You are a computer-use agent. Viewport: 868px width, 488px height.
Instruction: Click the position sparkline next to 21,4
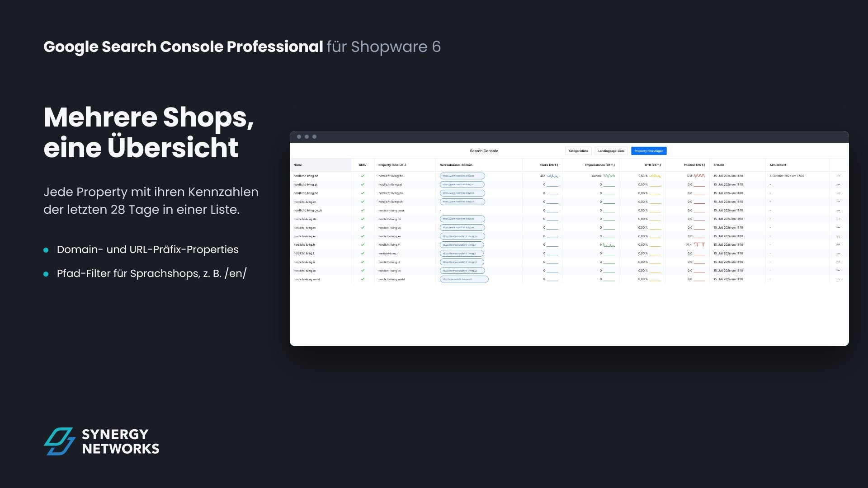(x=699, y=244)
